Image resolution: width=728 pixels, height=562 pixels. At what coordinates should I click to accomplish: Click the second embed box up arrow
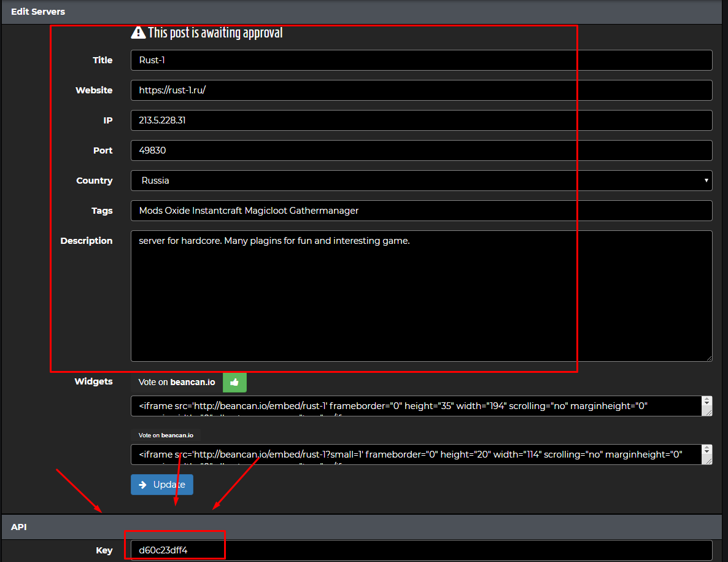pos(707,448)
